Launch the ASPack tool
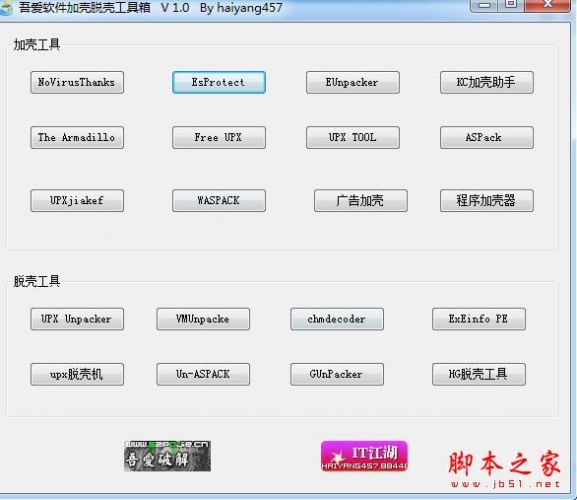The width and height of the screenshot is (577, 500). click(x=486, y=138)
